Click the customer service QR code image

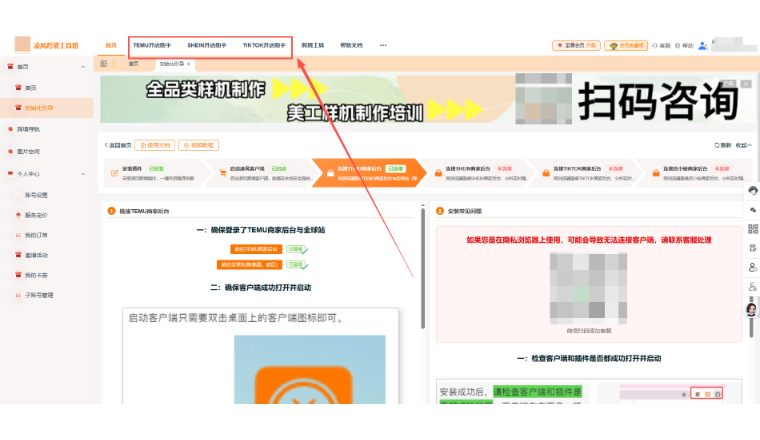(588, 288)
